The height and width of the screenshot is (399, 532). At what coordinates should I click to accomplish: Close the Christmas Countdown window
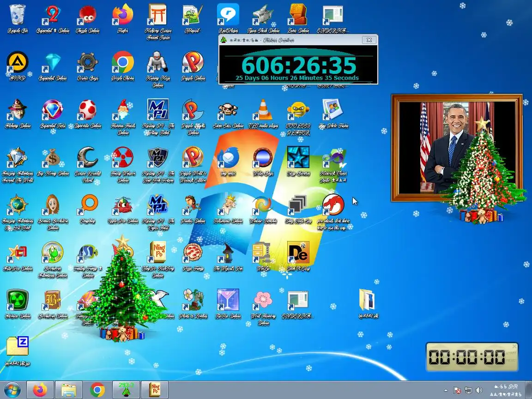(369, 40)
